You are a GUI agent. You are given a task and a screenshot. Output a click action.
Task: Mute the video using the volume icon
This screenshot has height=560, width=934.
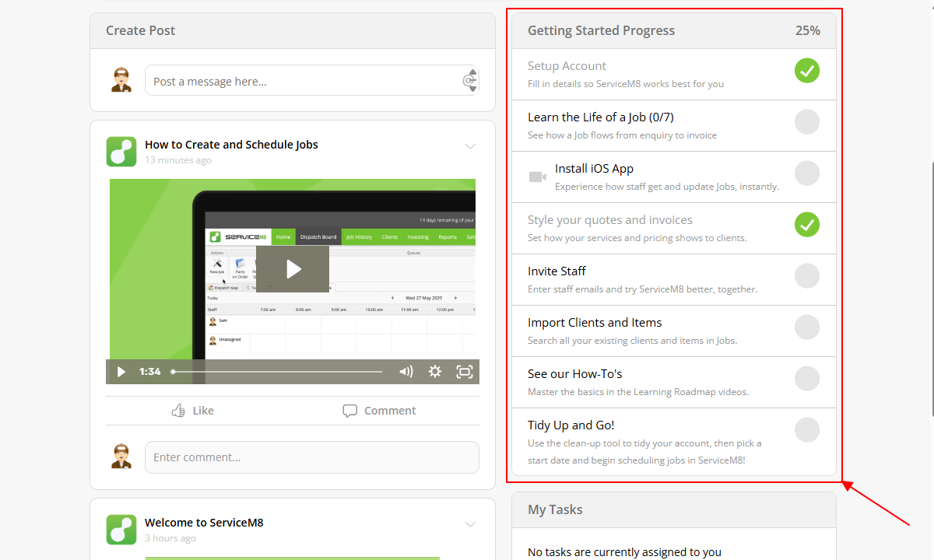406,372
